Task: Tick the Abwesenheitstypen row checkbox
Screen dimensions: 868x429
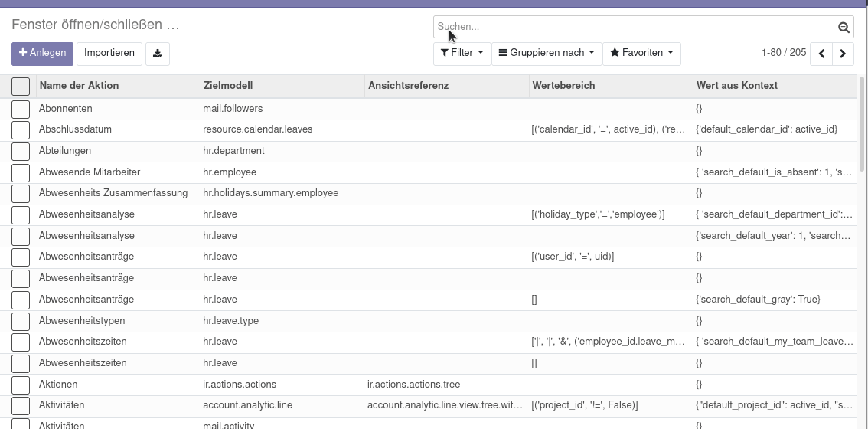Action: [21, 322]
